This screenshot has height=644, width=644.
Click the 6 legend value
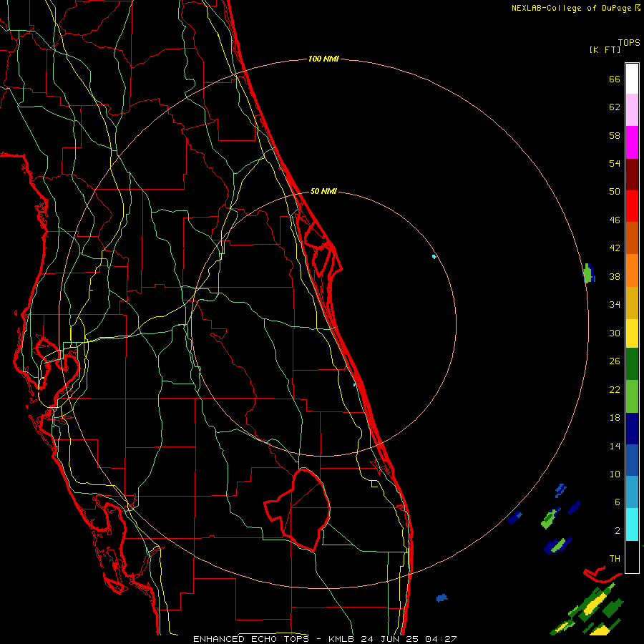click(x=618, y=502)
